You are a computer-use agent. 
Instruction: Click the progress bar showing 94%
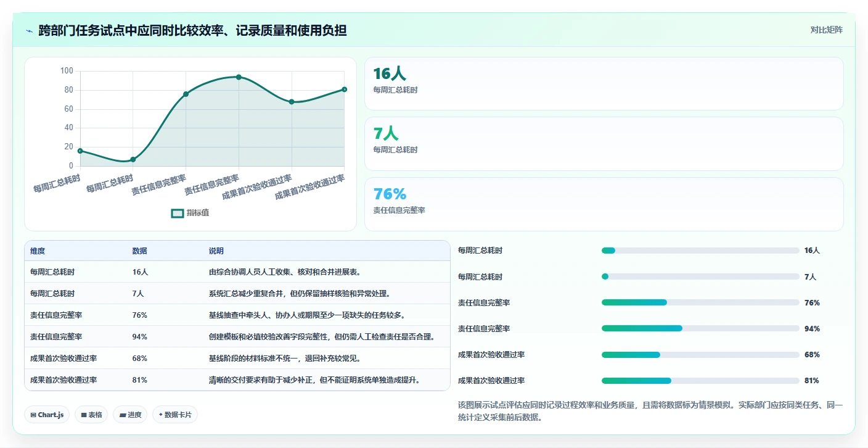(700, 328)
